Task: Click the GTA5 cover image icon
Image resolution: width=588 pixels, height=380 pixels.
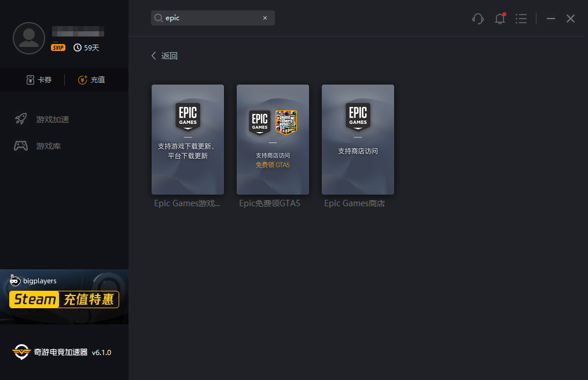Action: pos(286,122)
